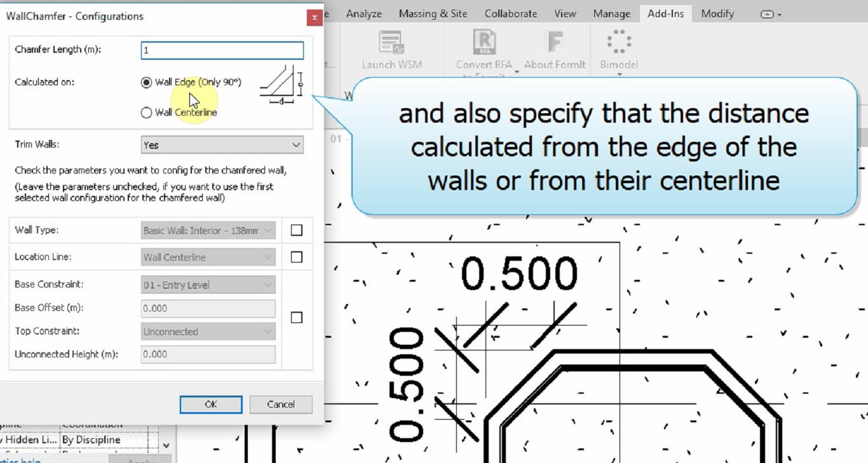Screen dimensions: 868x463
Task: Click the horizontal 0.500 dimension text
Action: [x=519, y=275]
